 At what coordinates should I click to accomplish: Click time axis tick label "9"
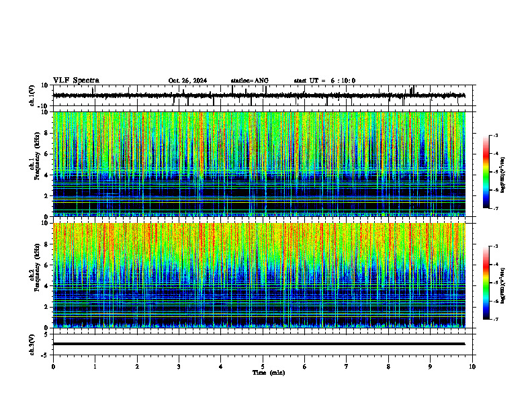[430, 367]
